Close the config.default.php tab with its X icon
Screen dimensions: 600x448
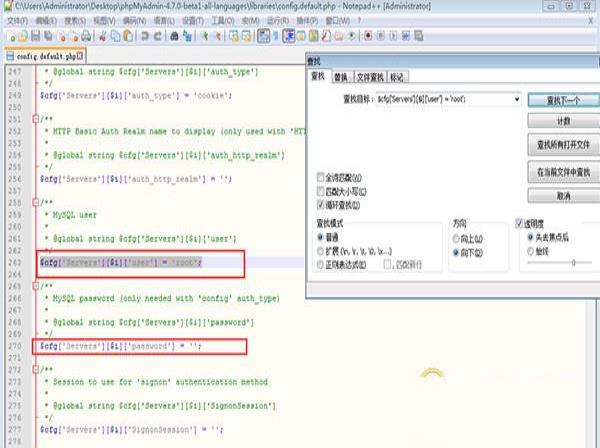point(82,57)
